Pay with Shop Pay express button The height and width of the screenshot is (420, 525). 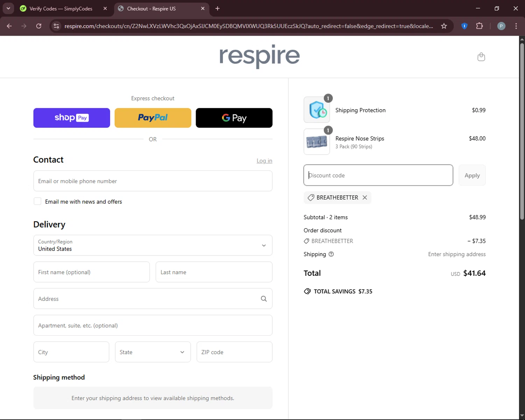click(72, 118)
